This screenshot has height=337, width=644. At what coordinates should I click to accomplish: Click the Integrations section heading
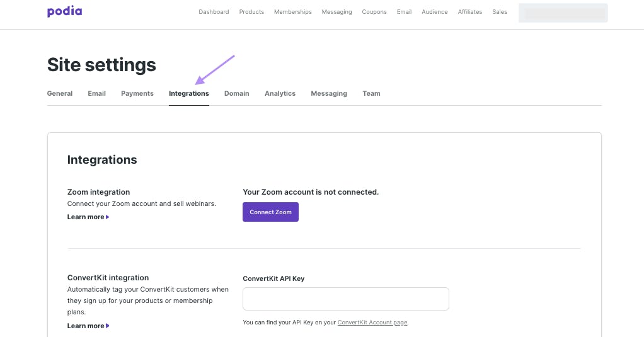click(102, 159)
